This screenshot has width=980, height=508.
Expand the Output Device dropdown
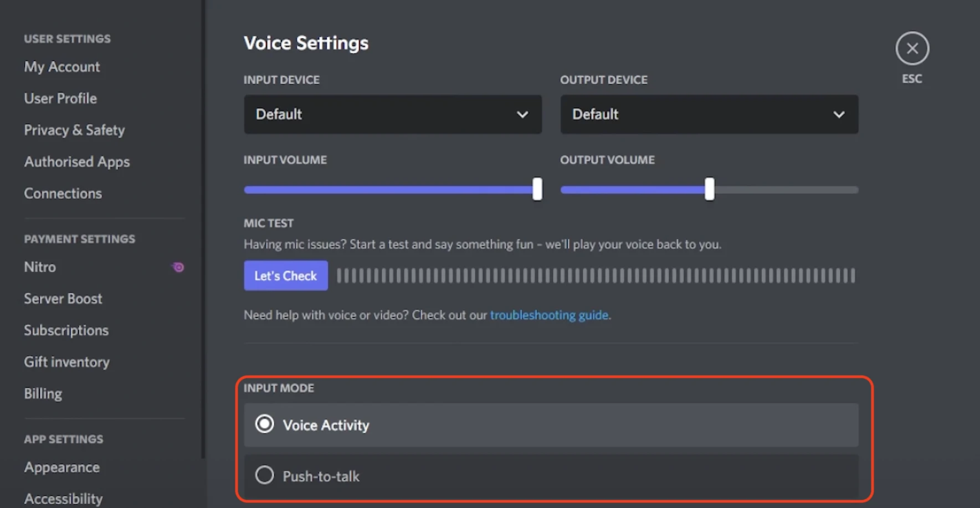(x=709, y=114)
